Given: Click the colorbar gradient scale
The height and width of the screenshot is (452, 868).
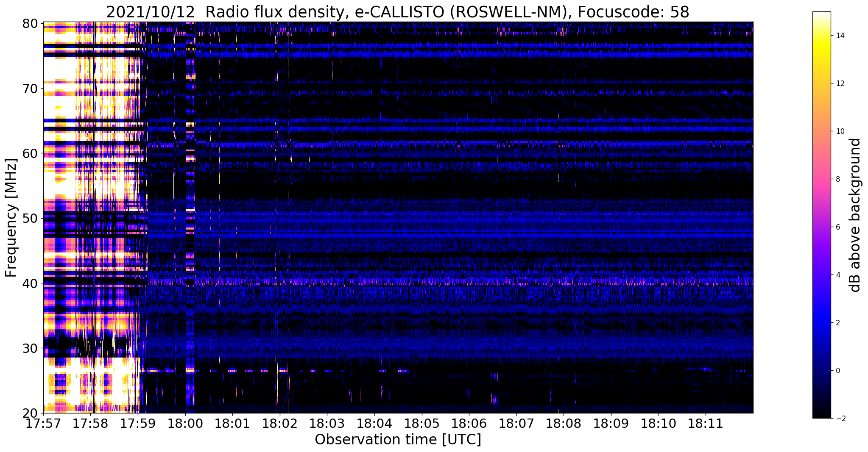Looking at the screenshot, I should coord(821,215).
